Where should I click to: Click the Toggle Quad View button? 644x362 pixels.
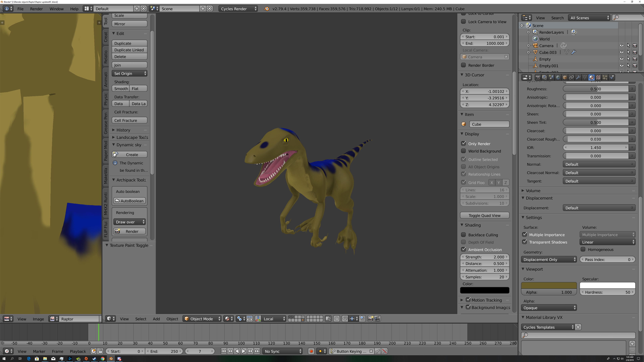coord(484,215)
